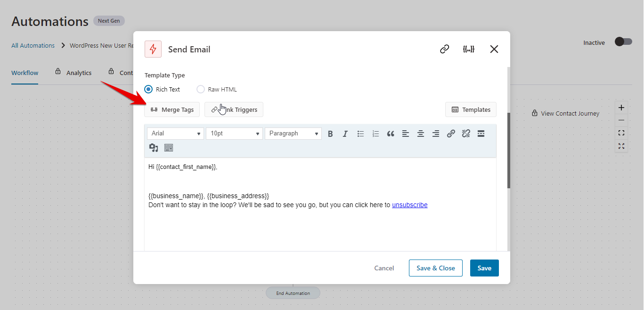Screen dimensions: 644x310
Task: Insert a horizontal line into the email
Action: click(481, 134)
